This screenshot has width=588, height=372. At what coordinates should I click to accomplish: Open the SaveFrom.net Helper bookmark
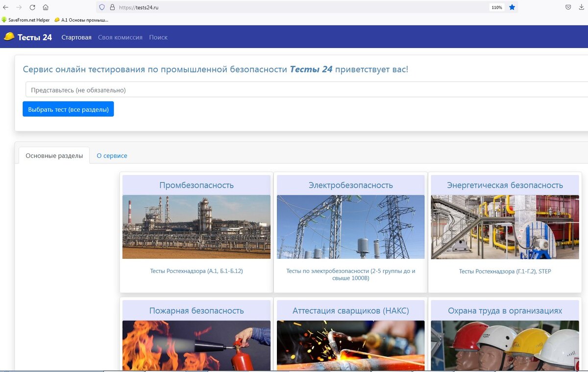[25, 20]
